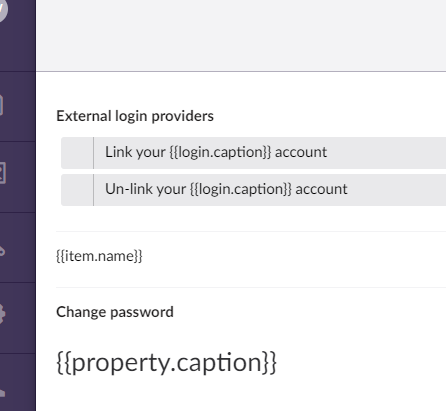Viewport: 446px width, 411px height.
Task: Open the Settings wrench section icon
Action: (x=2, y=251)
